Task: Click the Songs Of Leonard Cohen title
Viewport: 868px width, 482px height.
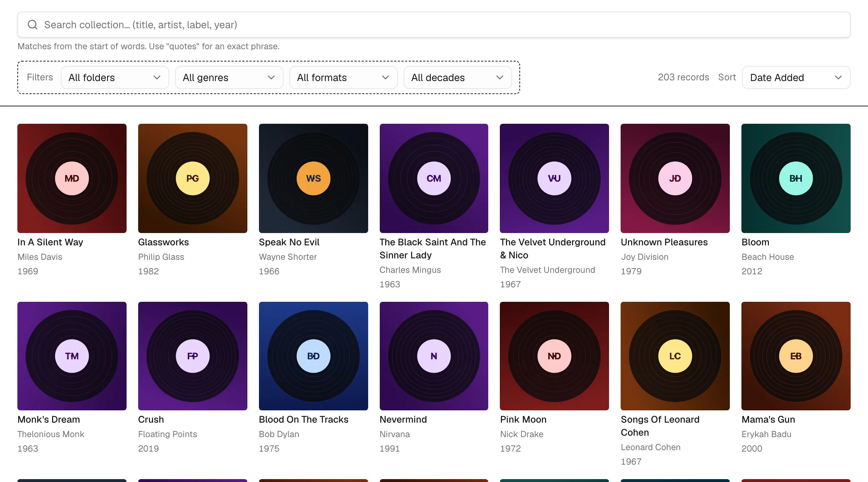Action: (x=660, y=426)
